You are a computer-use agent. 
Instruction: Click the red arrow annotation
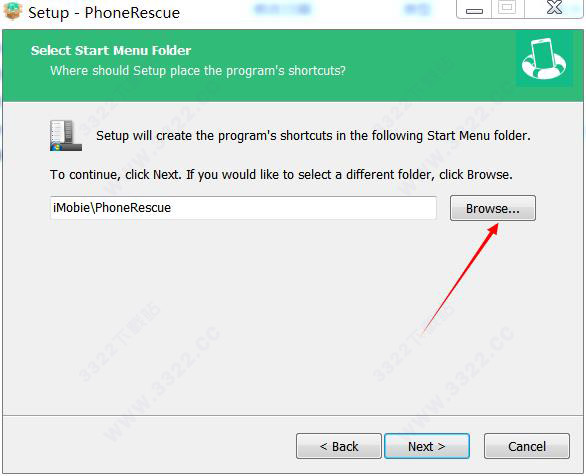[460, 278]
